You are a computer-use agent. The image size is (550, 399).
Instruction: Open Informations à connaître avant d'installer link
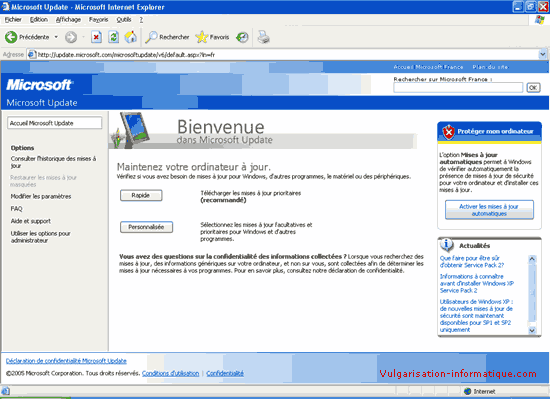(476, 283)
